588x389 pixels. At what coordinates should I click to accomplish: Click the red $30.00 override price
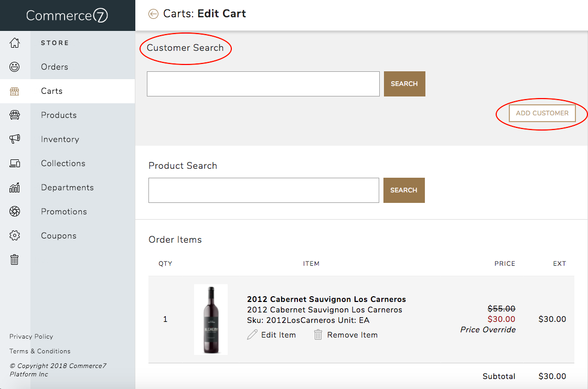click(x=501, y=319)
